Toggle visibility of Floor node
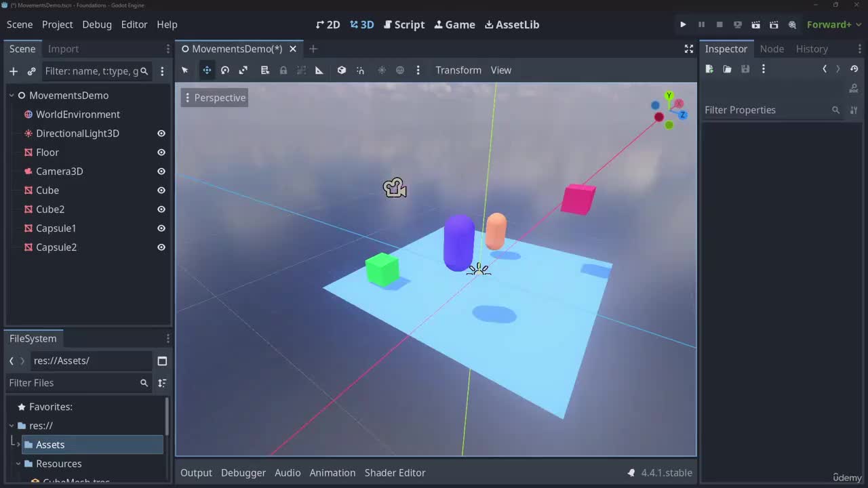Screen dimensions: 868x488 [x=161, y=152]
